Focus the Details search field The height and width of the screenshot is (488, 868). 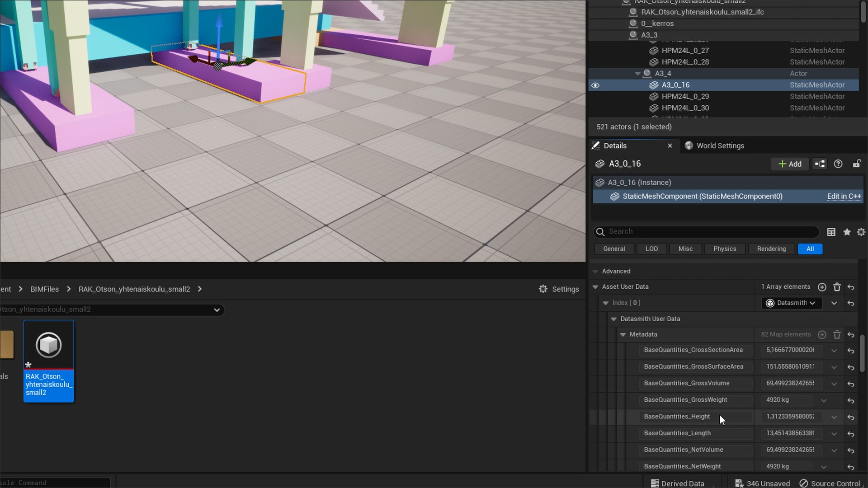click(x=706, y=232)
